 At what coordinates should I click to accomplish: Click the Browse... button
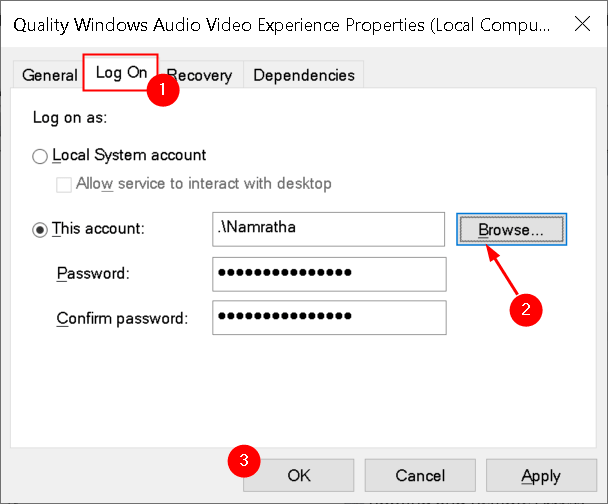511,229
